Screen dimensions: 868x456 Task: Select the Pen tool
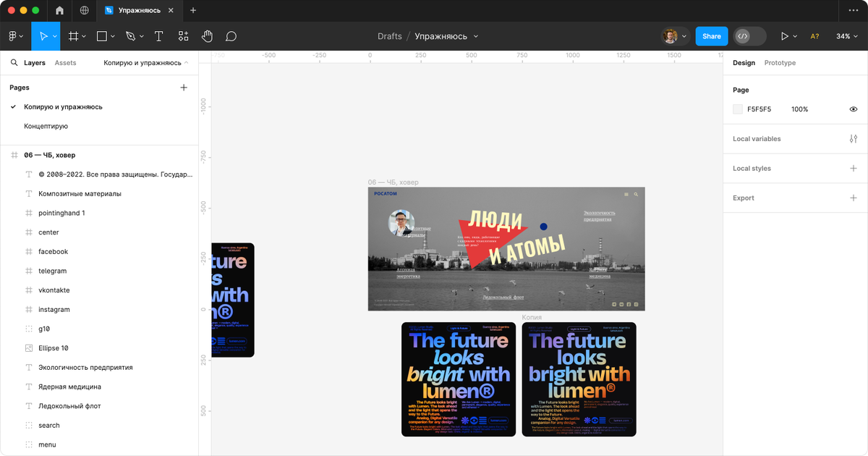click(x=130, y=36)
